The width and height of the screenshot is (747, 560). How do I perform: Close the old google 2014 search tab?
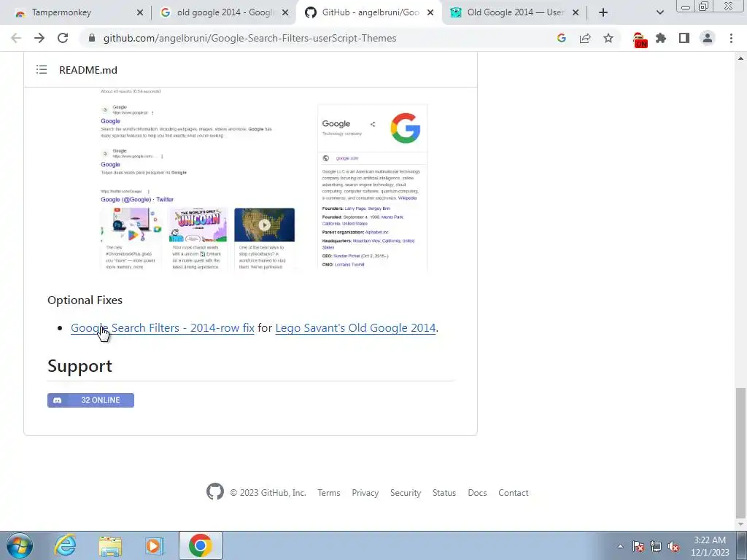point(285,13)
